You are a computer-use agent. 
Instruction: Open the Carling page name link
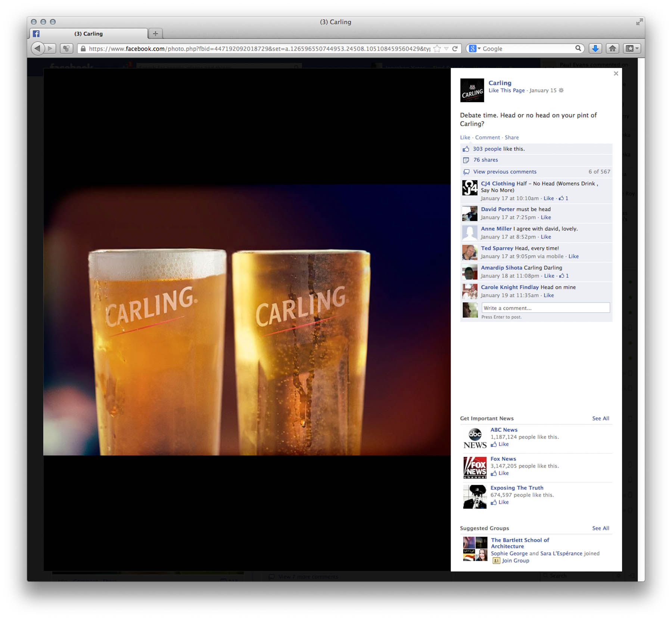(x=500, y=83)
